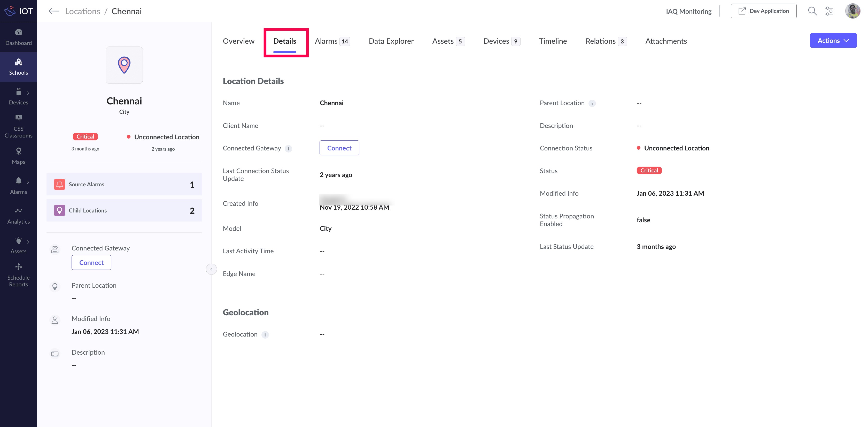The image size is (868, 427).
Task: Expand the Alarms sidebar submenu chevron
Action: 28,182
